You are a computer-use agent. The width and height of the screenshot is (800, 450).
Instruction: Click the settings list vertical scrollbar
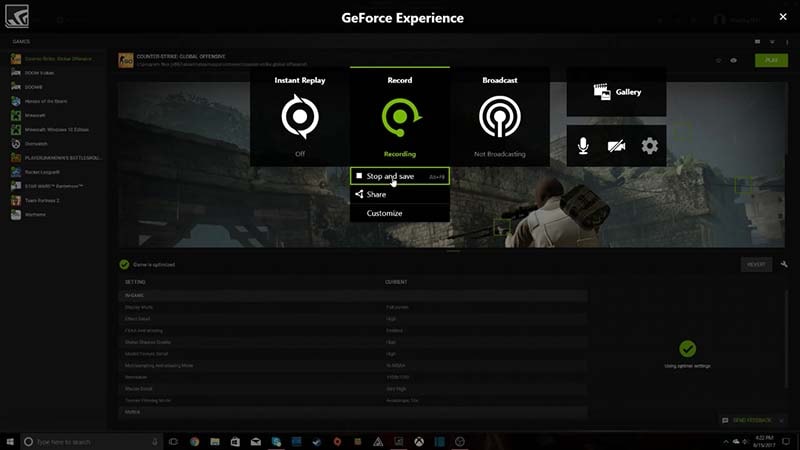click(x=787, y=339)
